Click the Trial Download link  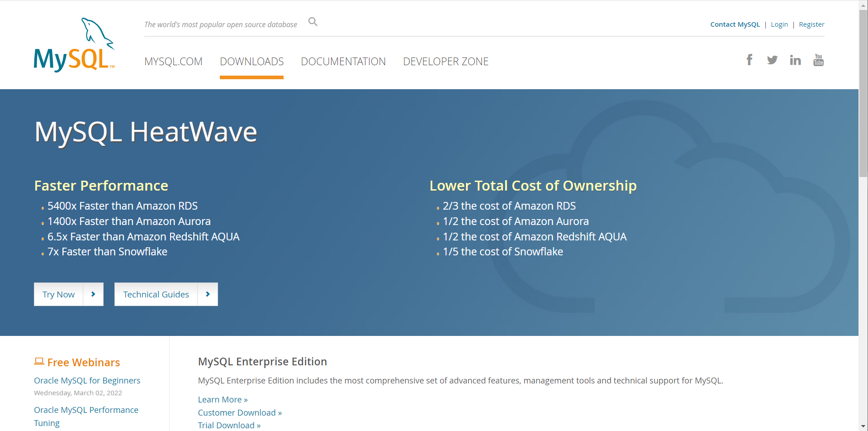229,425
